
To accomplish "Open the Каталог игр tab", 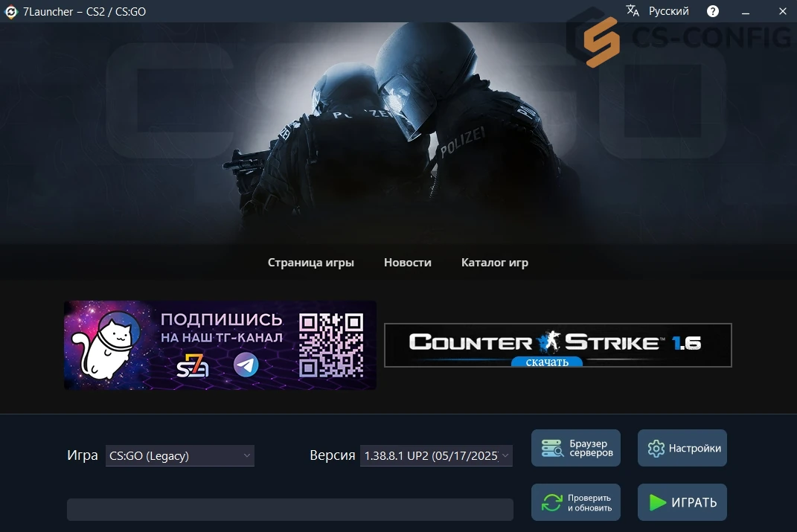I will pos(494,262).
